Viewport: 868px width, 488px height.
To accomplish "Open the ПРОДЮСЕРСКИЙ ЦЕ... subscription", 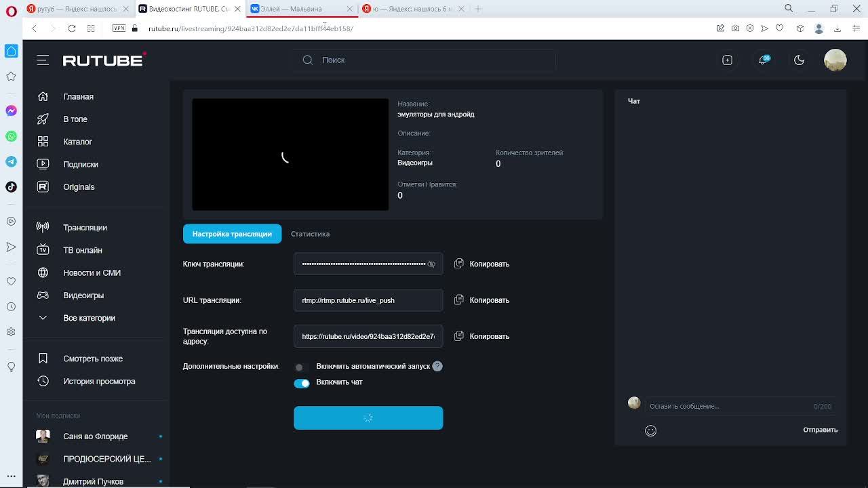I will pos(106,459).
